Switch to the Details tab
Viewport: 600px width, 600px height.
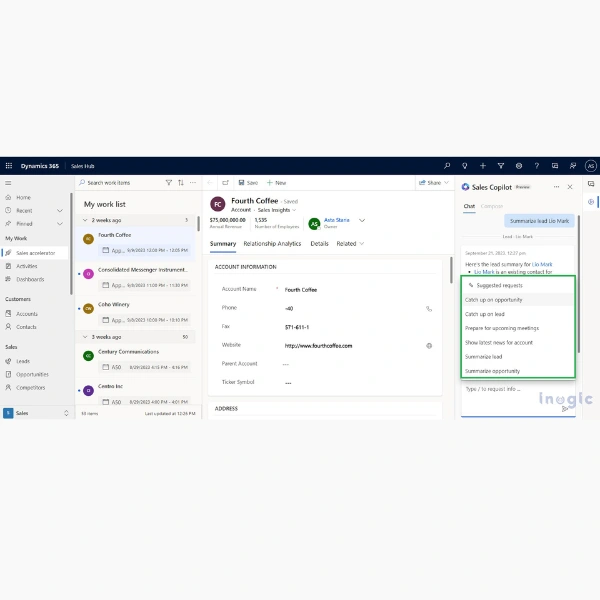click(x=319, y=244)
